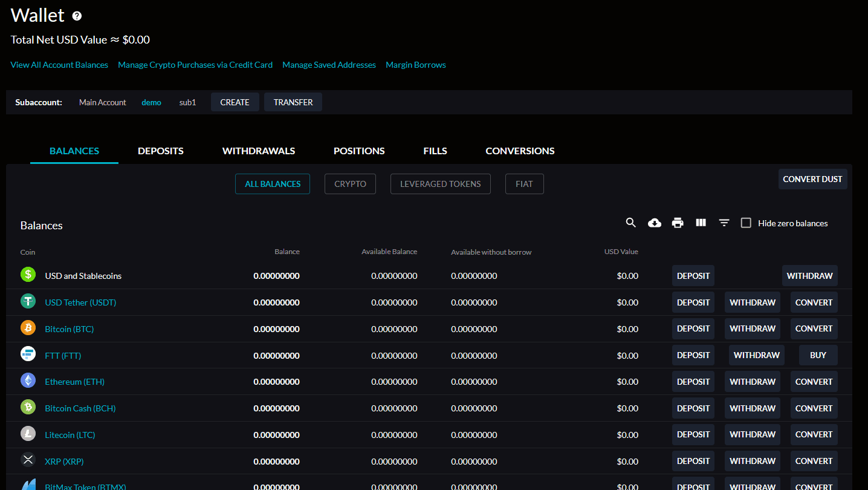This screenshot has width=868, height=490.
Task: Print the balances table
Action: click(678, 223)
